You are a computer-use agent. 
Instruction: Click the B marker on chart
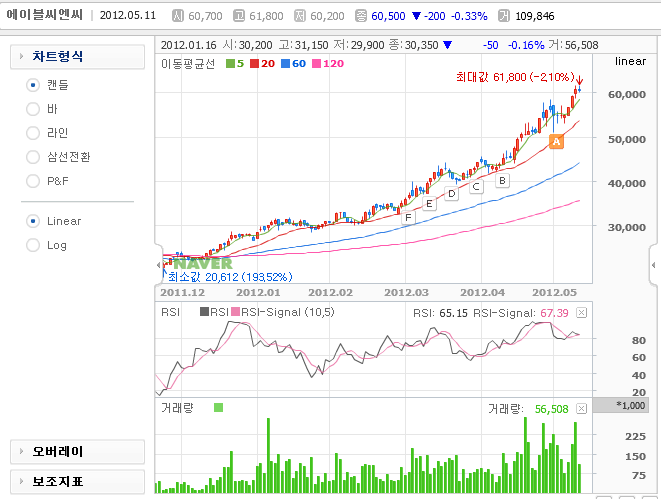[502, 181]
